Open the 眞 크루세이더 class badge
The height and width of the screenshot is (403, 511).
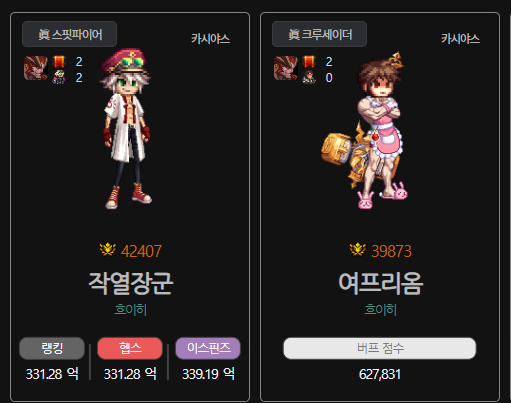(319, 34)
